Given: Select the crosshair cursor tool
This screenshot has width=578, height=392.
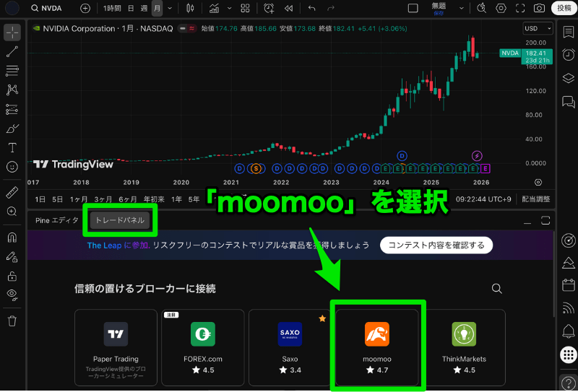Looking at the screenshot, I should point(12,32).
